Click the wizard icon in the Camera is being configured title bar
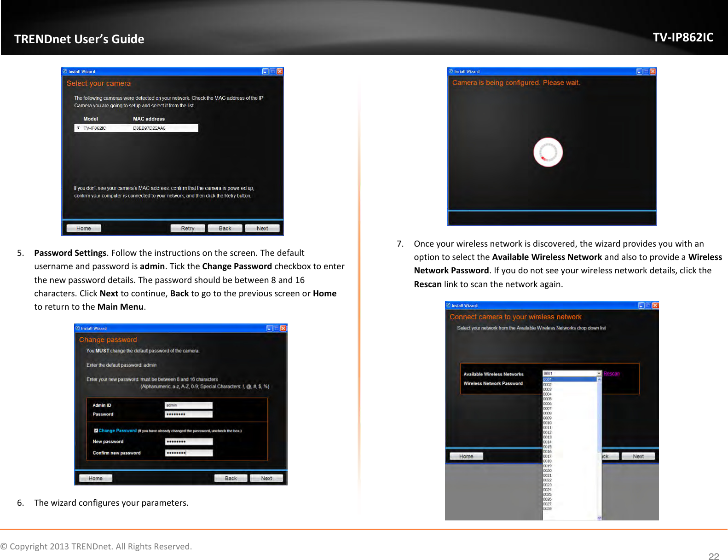 (451, 71)
